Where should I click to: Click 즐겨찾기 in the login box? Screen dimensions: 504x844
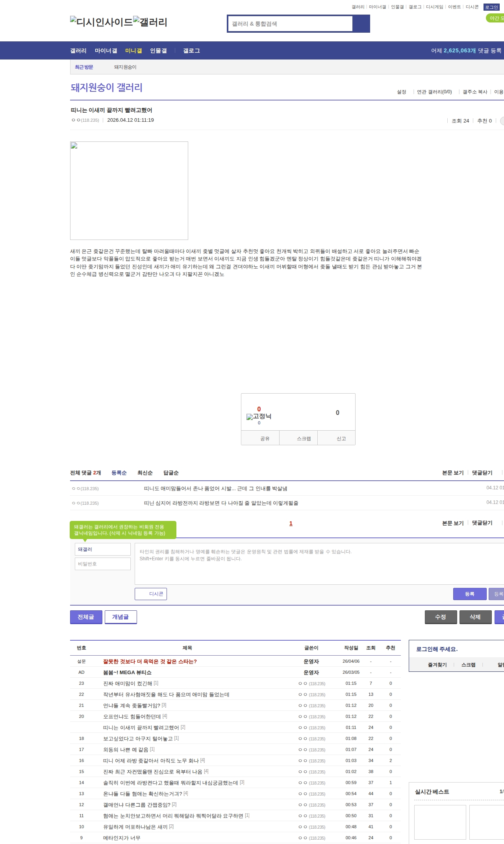(x=437, y=665)
